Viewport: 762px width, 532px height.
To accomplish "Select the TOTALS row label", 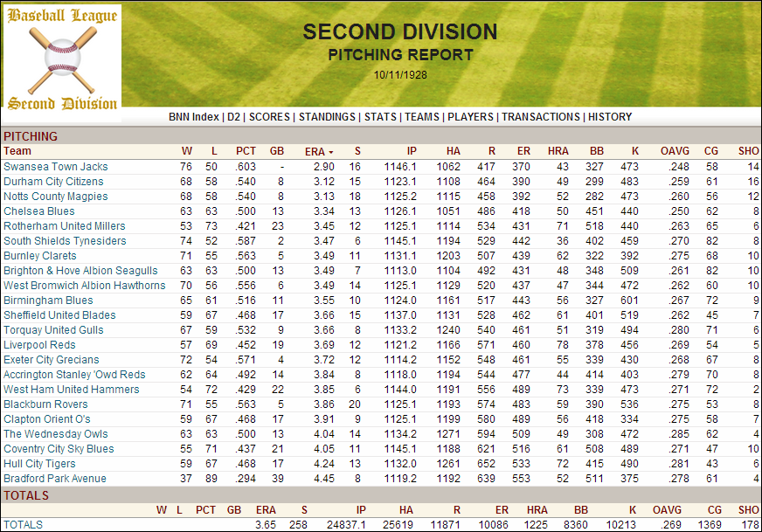I will [24, 525].
